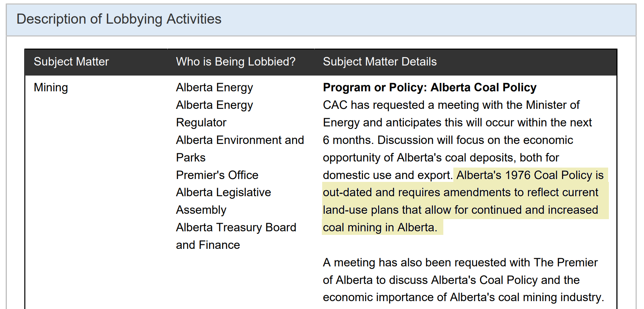Select Alberta Environment and Parks entry

[240, 149]
